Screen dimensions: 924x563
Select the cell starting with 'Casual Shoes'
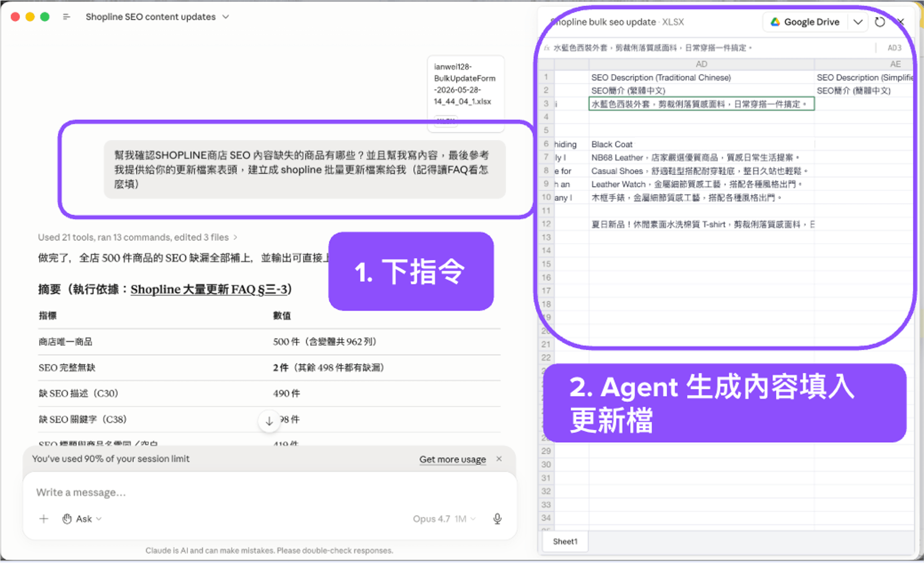(x=702, y=171)
